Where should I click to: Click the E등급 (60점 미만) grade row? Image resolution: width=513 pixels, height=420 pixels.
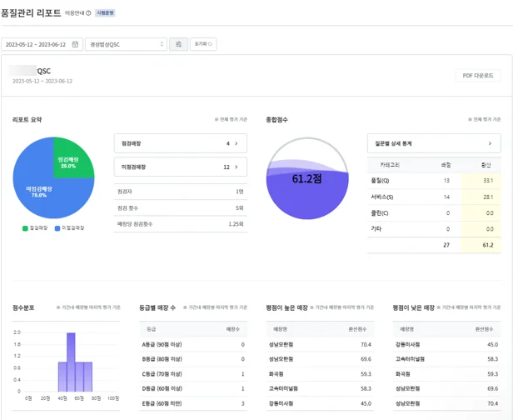pos(193,403)
